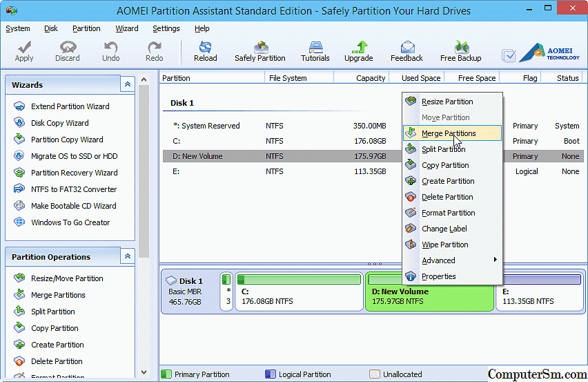Open the Safely Partition tool
The image size is (588, 382).
pos(260,51)
